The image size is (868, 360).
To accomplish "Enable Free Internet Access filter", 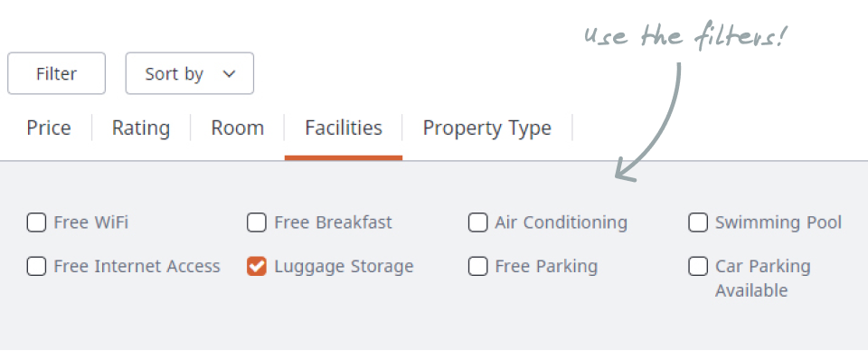I will point(36,267).
